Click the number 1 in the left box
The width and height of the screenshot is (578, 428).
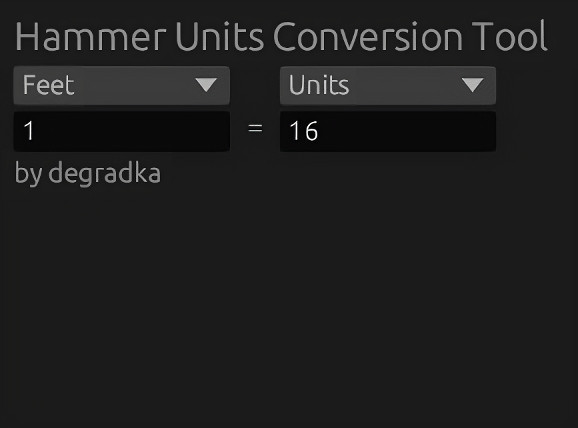click(29, 131)
